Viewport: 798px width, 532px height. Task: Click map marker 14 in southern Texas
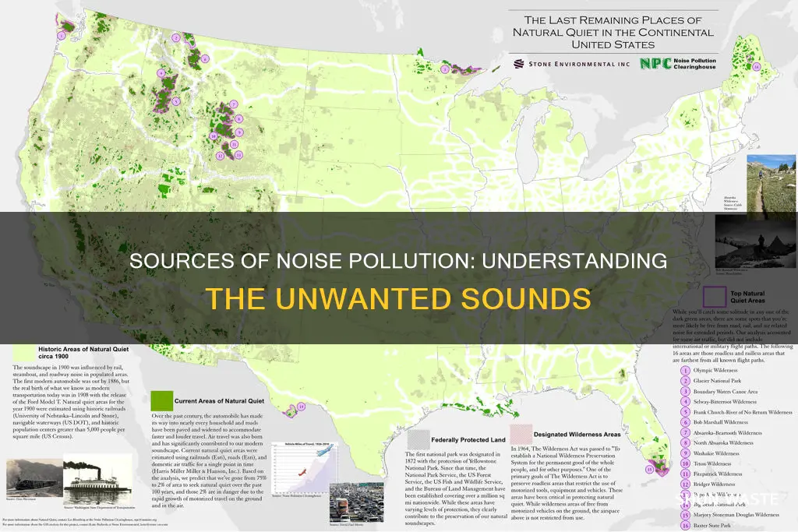coord(302,407)
